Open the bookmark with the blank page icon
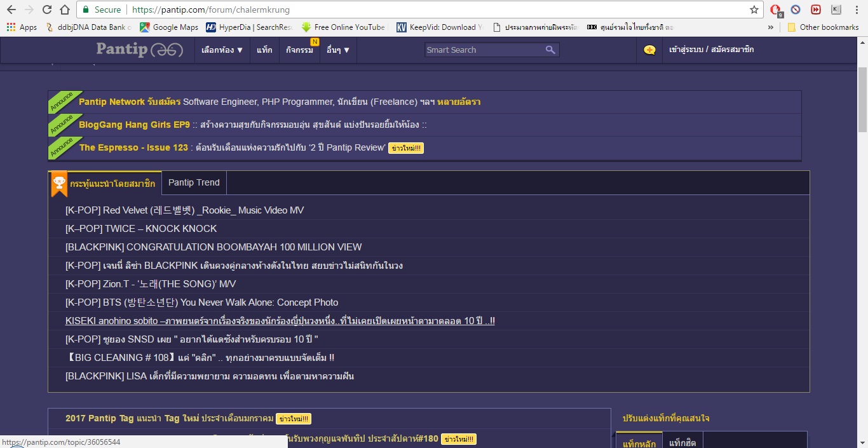868x448 pixels. point(536,27)
